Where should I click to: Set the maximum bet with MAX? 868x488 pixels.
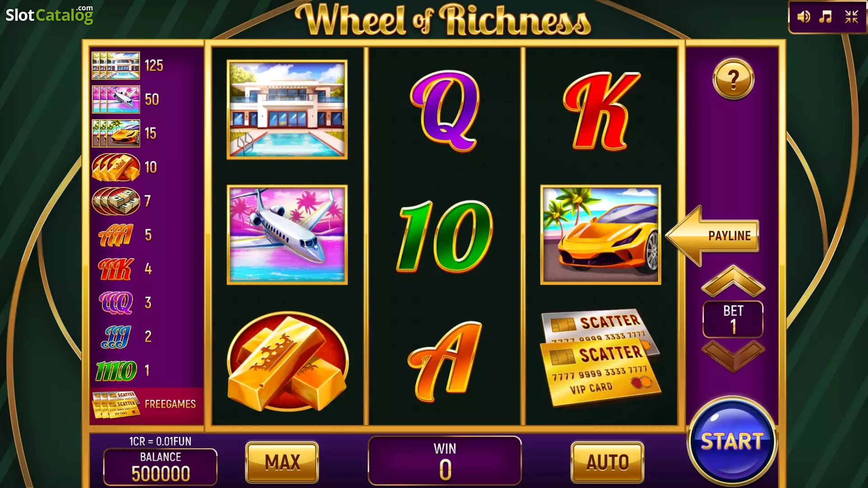tap(282, 462)
